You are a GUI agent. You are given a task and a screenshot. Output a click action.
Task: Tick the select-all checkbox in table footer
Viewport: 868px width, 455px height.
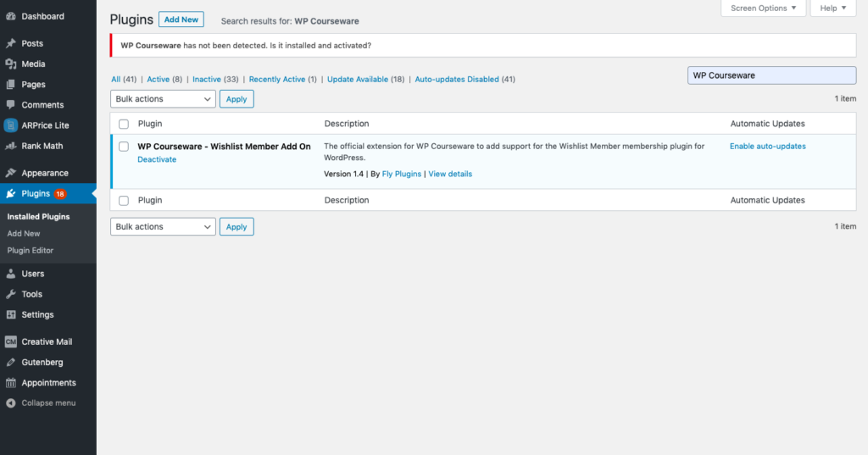[124, 200]
